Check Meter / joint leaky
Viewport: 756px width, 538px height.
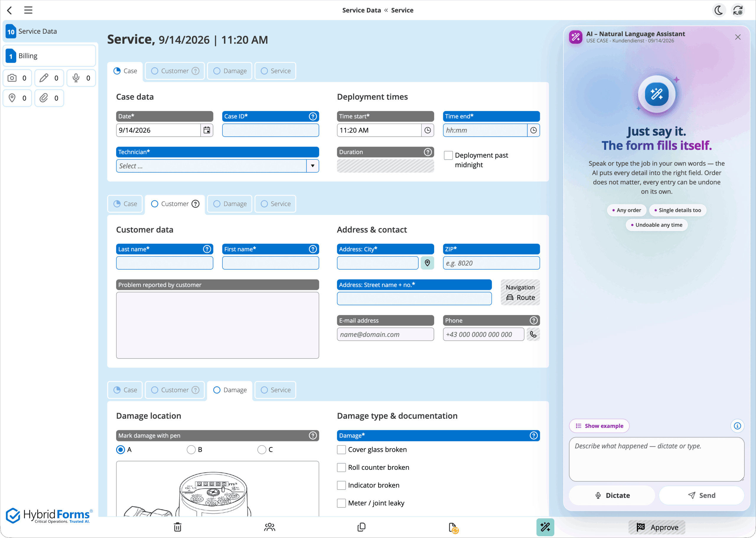[x=341, y=503]
